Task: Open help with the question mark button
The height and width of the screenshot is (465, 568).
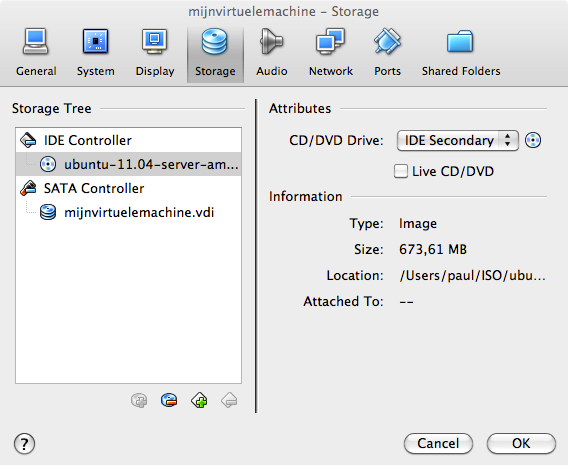Action: (24, 444)
